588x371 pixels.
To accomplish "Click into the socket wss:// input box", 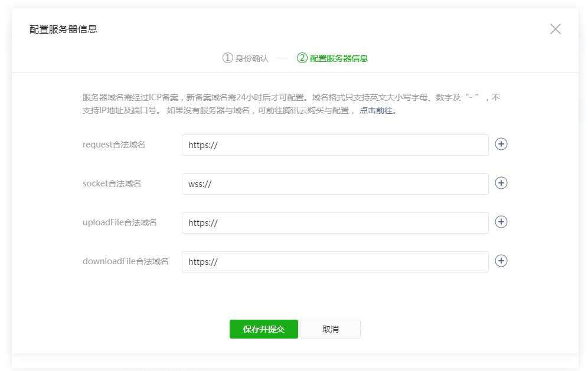I will [335, 184].
